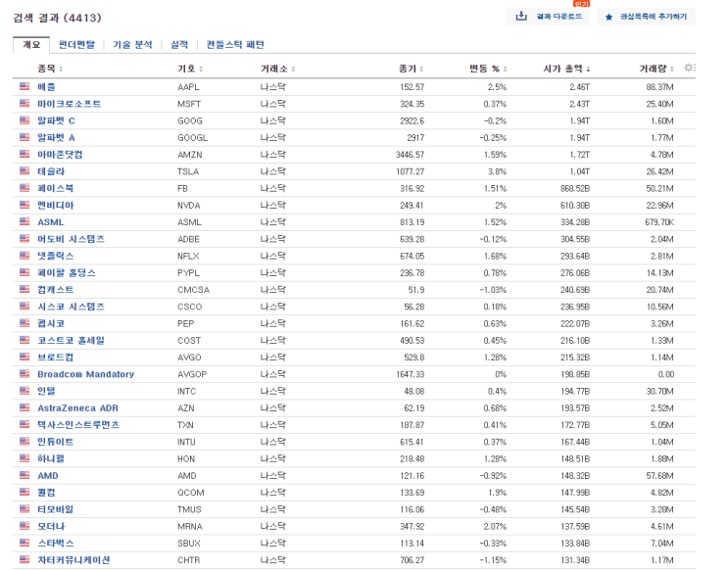The image size is (728, 571).
Task: Sort by the 변동 % column header
Action: pos(488,69)
